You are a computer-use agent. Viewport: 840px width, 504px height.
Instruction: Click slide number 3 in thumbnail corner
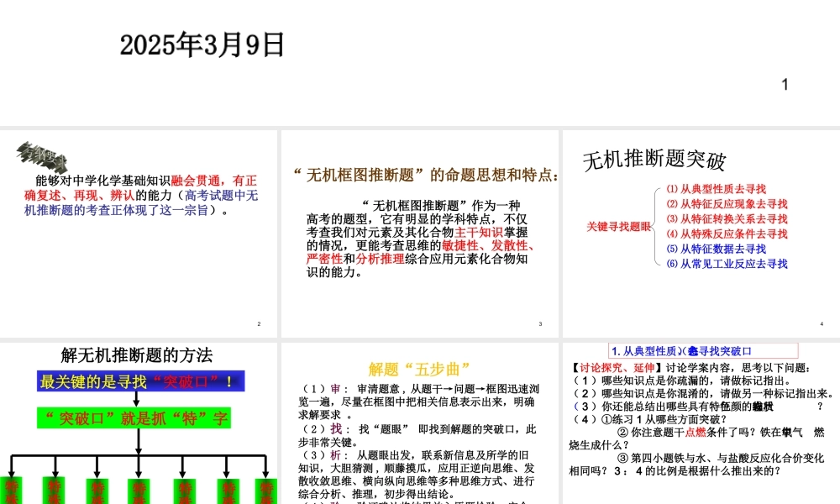[x=540, y=324]
